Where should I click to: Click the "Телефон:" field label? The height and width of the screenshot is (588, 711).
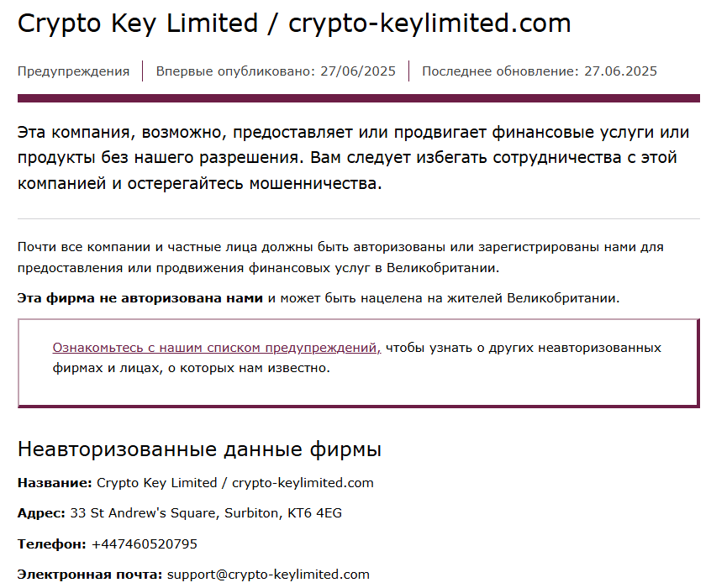[51, 544]
